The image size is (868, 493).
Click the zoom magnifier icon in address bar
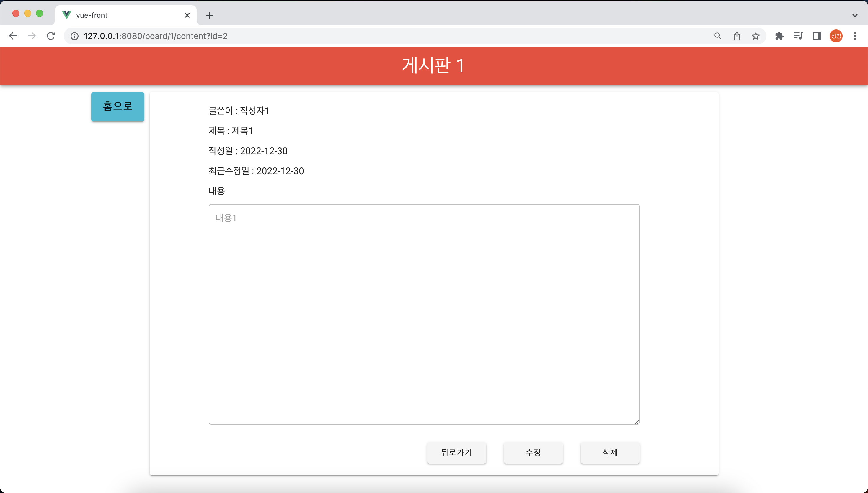point(717,36)
